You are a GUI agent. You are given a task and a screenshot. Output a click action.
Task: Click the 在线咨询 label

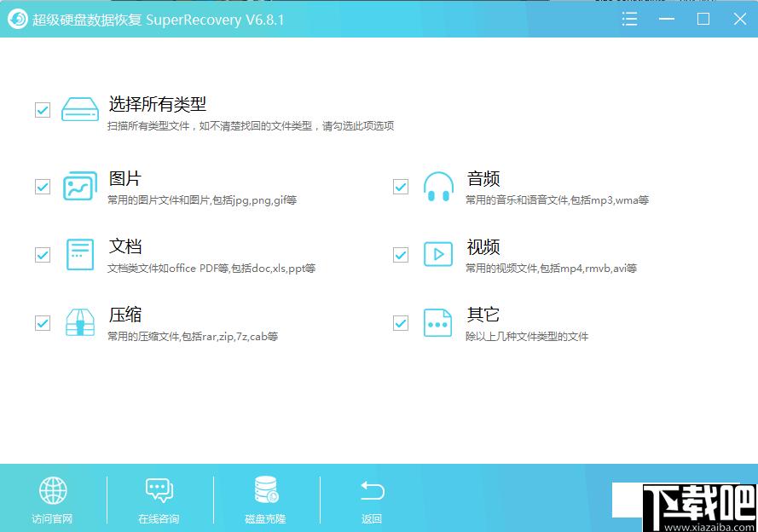click(159, 519)
